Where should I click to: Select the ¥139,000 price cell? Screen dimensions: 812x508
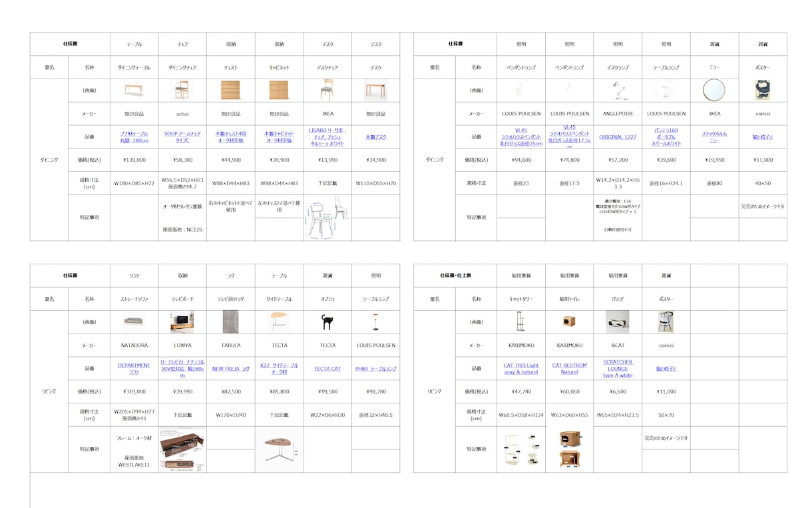pos(134,160)
